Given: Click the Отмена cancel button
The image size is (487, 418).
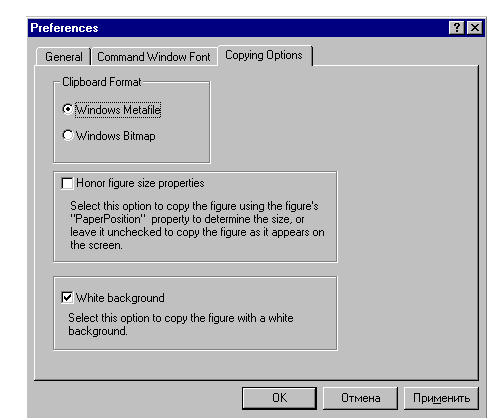Looking at the screenshot, I should (x=360, y=398).
